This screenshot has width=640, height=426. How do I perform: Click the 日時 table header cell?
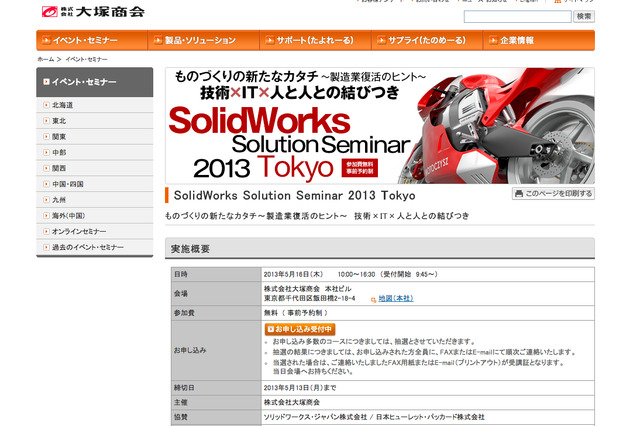216,274
